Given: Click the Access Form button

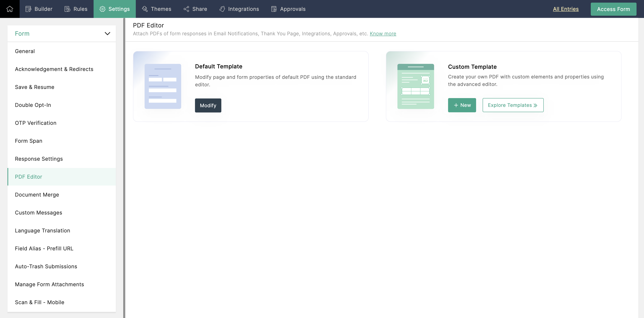Looking at the screenshot, I should [x=613, y=9].
